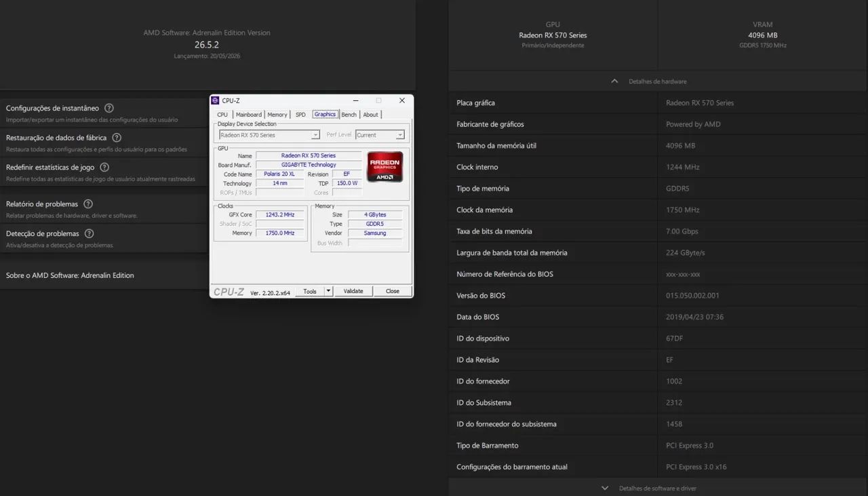868x496 pixels.
Task: Click the Clock da memória row label
Action: (485, 210)
